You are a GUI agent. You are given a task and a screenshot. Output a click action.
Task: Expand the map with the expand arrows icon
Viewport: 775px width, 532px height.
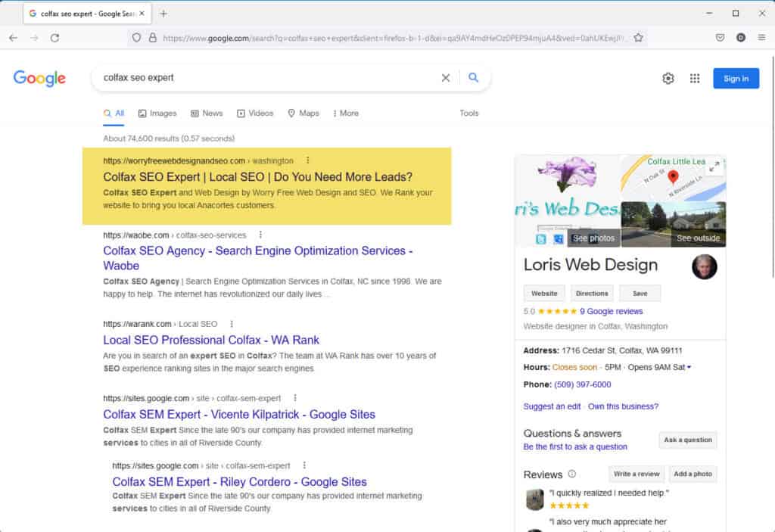714,166
